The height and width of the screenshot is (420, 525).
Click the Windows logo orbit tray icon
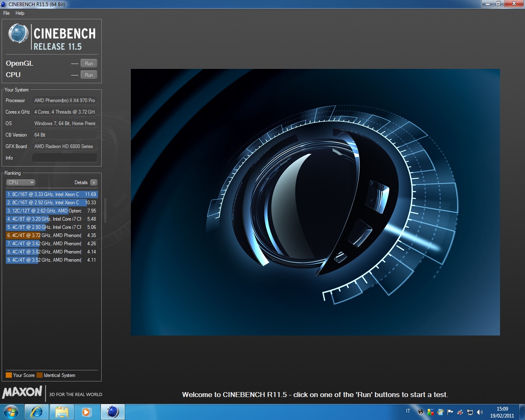(x=441, y=412)
